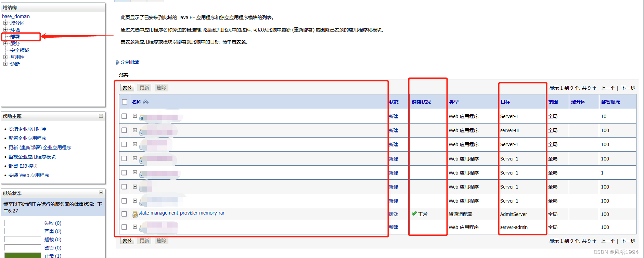The height and width of the screenshot is (258, 644).
Task: Expand 定制此表 disclosure triangle
Action: [x=118, y=62]
